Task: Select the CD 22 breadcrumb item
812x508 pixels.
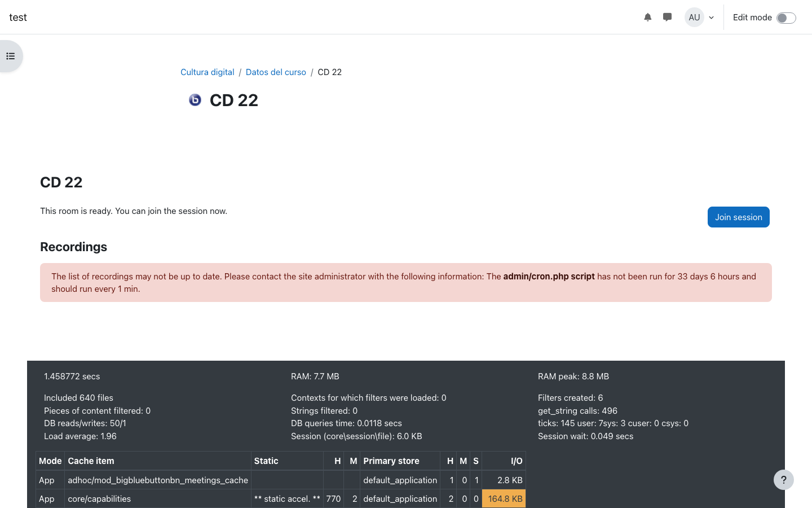Action: pos(329,72)
